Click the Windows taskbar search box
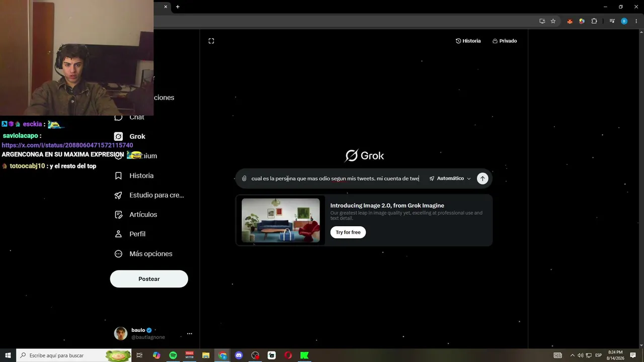Viewport: 644px width, 362px height. point(74,355)
